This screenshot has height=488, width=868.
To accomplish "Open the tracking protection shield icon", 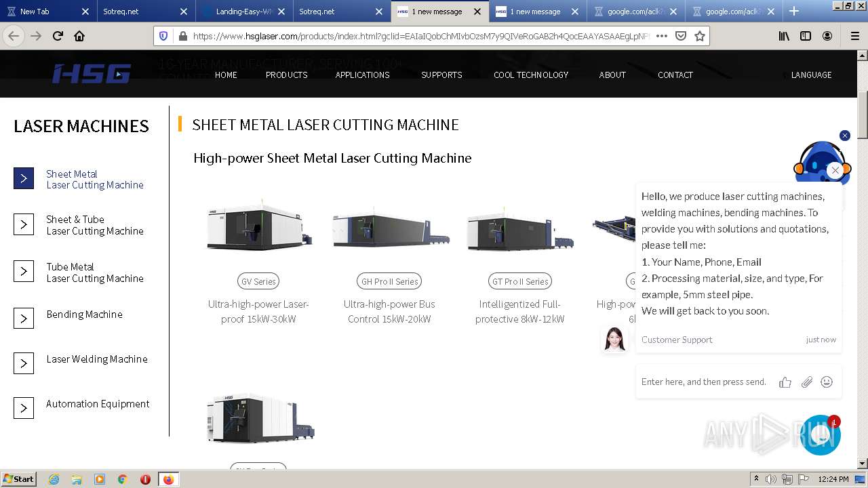I will pos(163,36).
